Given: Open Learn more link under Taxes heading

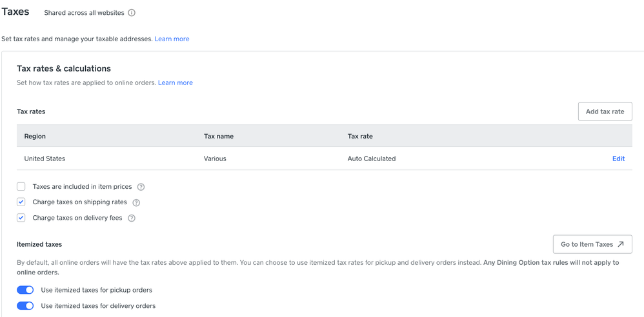Looking at the screenshot, I should 172,39.
